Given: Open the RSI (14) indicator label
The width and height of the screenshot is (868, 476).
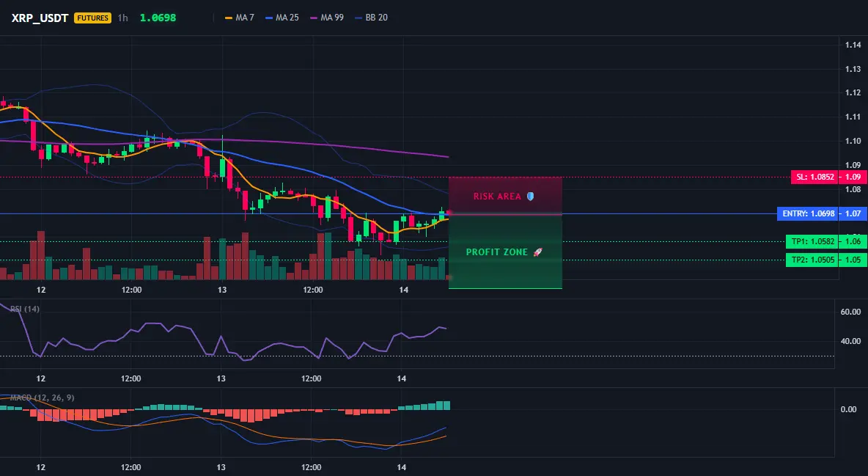Looking at the screenshot, I should click(25, 309).
